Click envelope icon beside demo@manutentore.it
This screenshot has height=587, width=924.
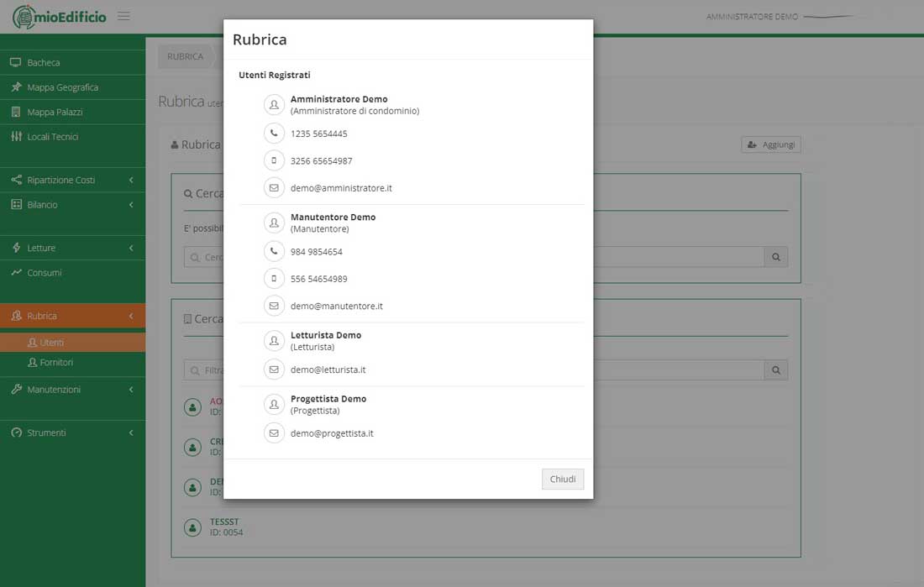pyautogui.click(x=274, y=306)
